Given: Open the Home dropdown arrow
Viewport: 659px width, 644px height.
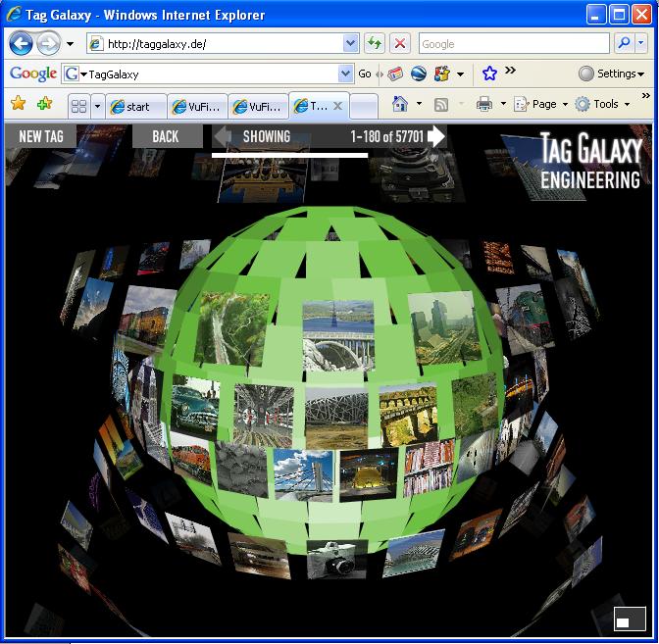Looking at the screenshot, I should pos(419,103).
